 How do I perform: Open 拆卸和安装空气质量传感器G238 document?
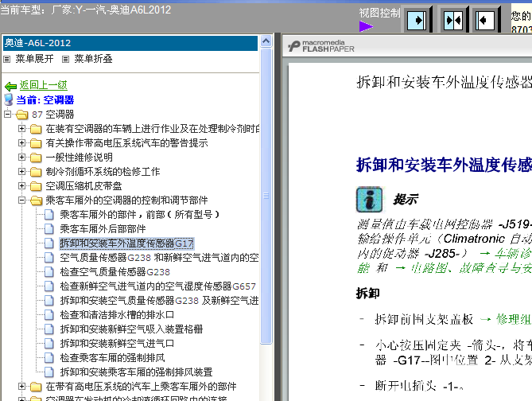(159, 301)
